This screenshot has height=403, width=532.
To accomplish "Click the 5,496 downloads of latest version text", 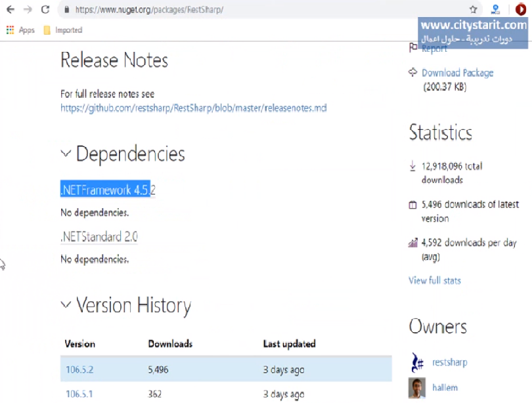I will pos(470,211).
